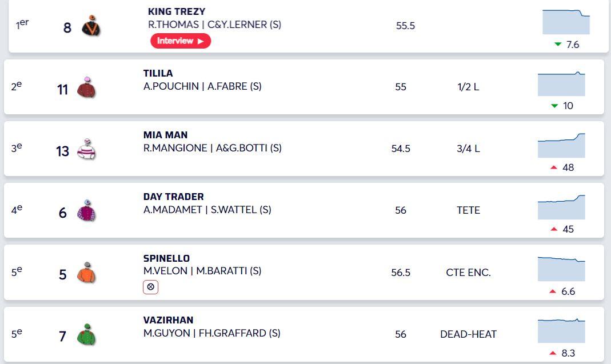Open the VAZIRHAN horse profile link

tap(168, 320)
